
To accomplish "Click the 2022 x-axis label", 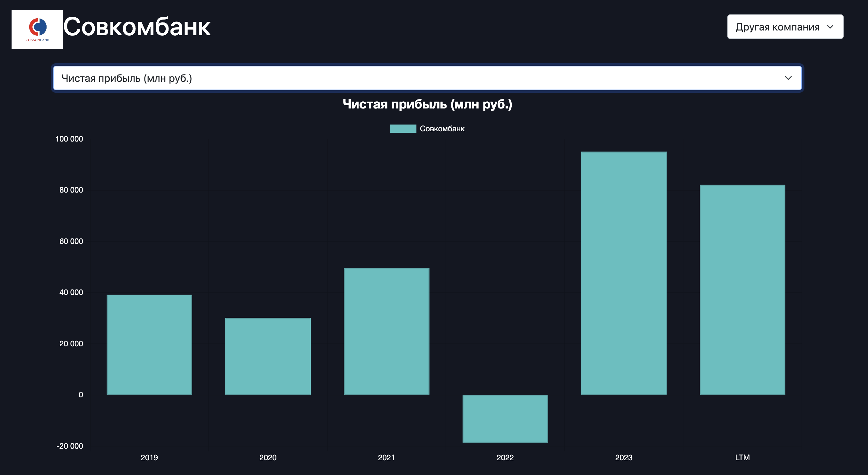I will pyautogui.click(x=505, y=457).
